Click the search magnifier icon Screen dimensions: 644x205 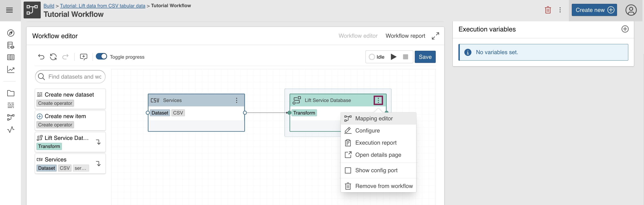coord(41,77)
